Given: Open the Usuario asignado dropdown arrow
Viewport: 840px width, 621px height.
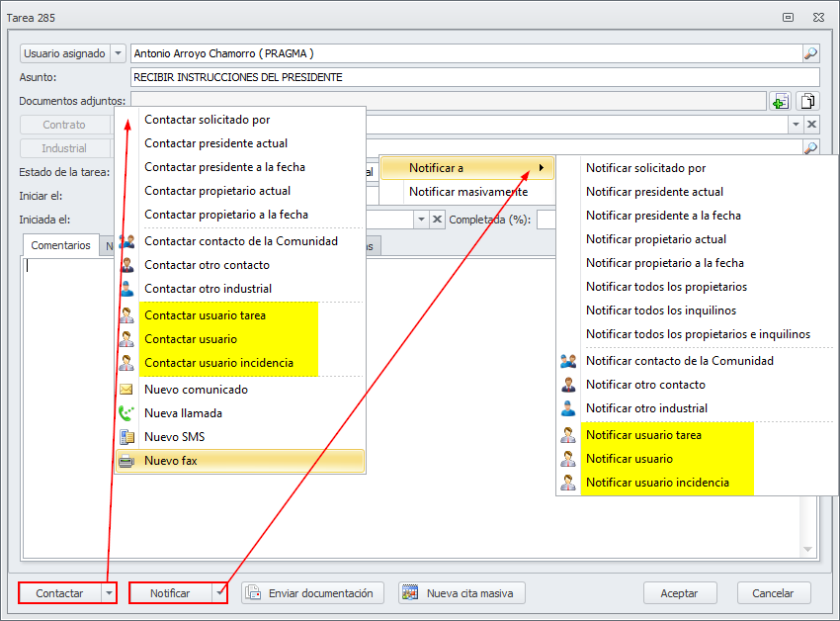Looking at the screenshot, I should click(x=118, y=53).
